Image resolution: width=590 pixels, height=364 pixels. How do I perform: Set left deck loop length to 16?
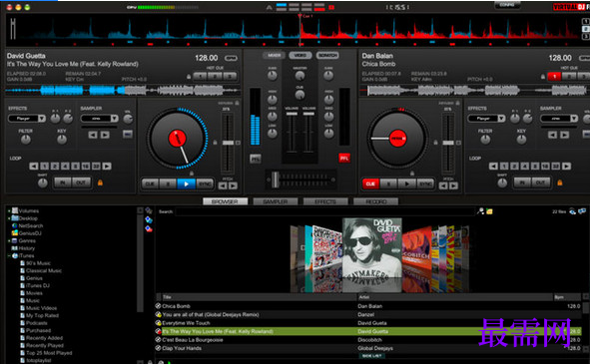[x=86, y=166]
